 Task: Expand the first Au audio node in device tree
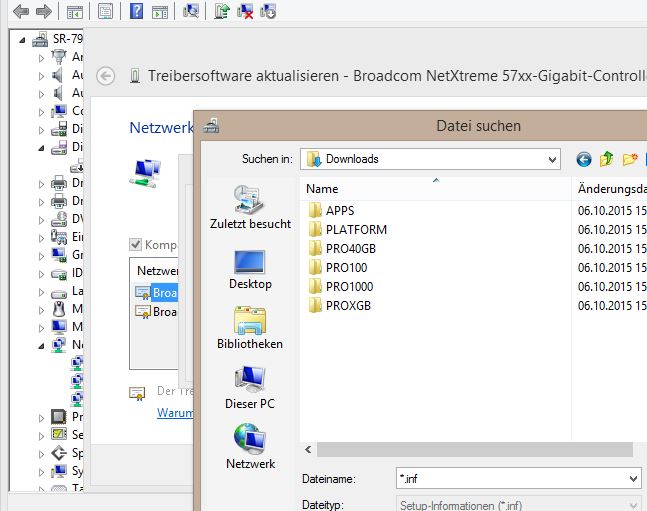click(41, 76)
